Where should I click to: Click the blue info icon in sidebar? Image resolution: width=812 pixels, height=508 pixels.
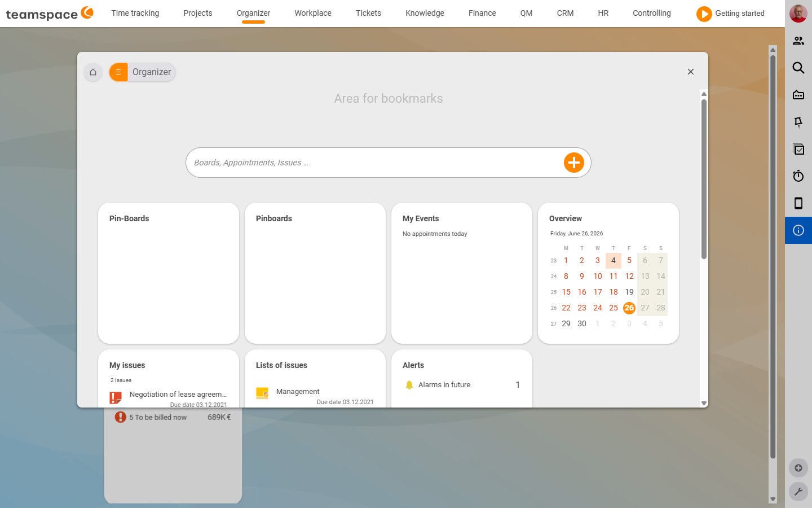(x=798, y=230)
